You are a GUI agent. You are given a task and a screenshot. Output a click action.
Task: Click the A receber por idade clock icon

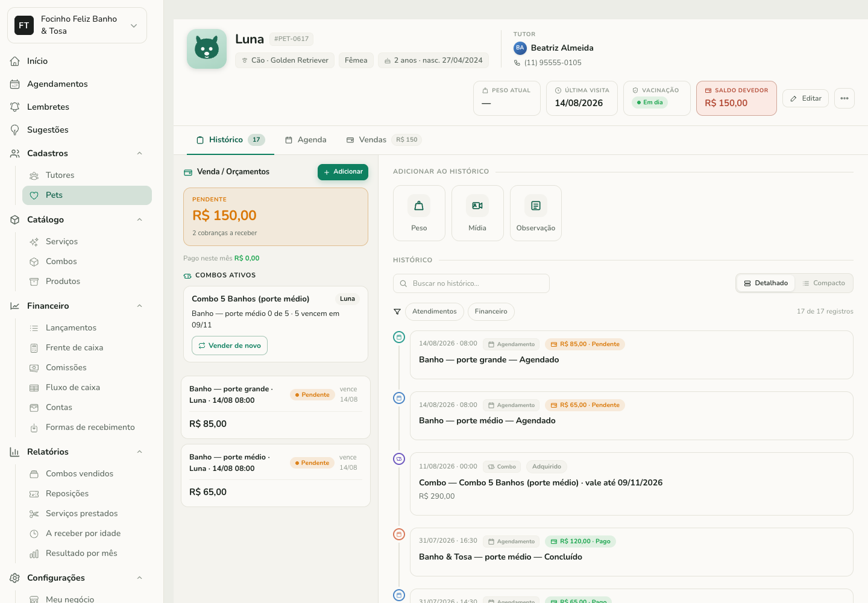(x=34, y=534)
